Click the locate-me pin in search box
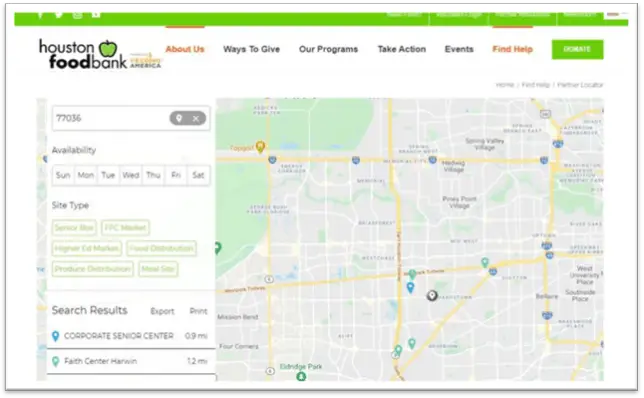The width and height of the screenshot is (644, 398). click(x=179, y=118)
